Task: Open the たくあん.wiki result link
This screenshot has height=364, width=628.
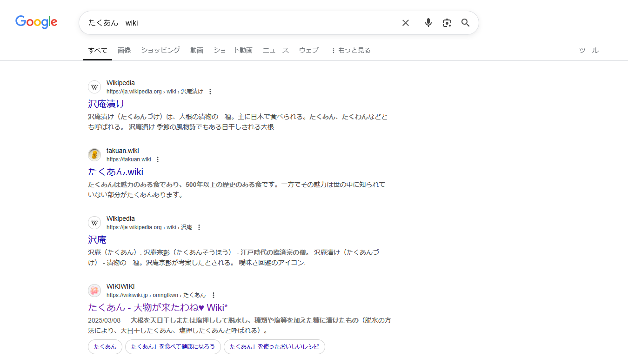Action: [116, 172]
